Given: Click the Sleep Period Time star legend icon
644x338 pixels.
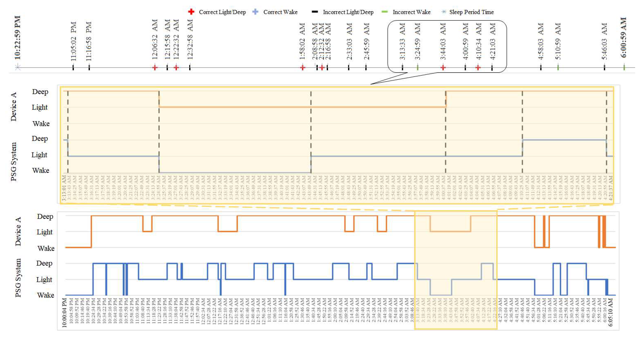Looking at the screenshot, I should pos(443,12).
